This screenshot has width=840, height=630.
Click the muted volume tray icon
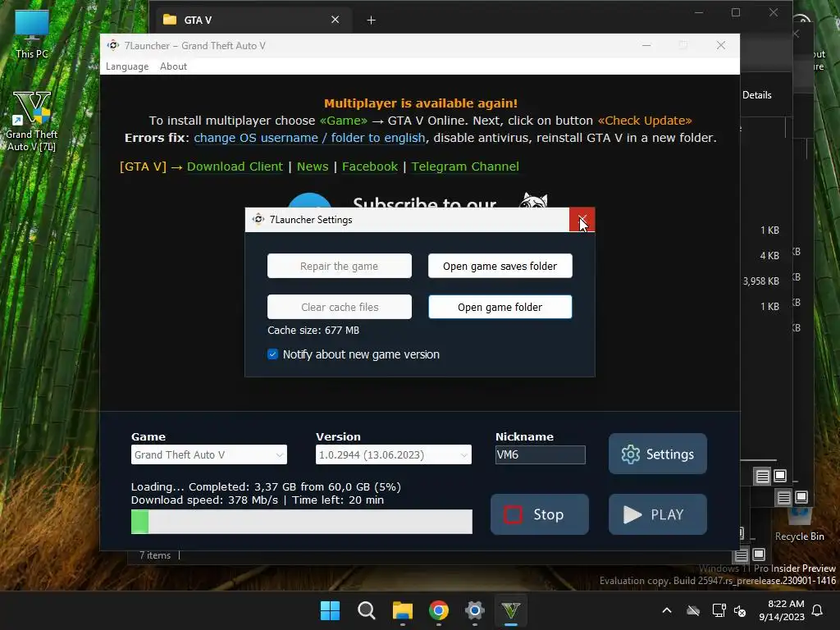741,610
